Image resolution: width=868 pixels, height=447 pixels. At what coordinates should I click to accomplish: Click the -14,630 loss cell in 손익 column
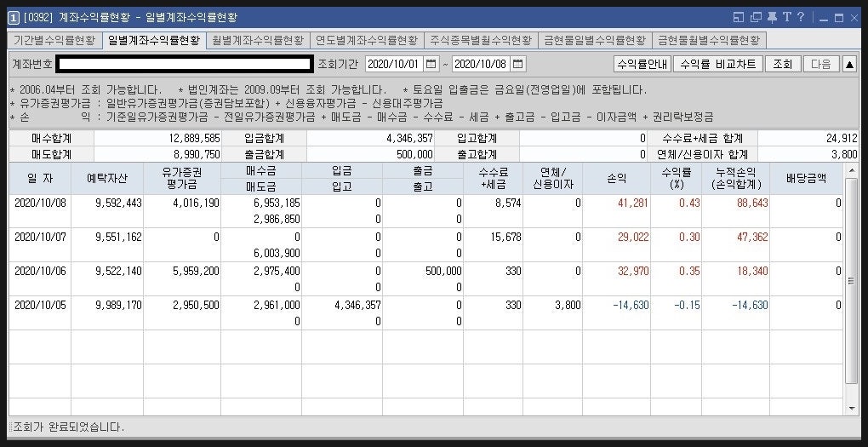tap(631, 305)
